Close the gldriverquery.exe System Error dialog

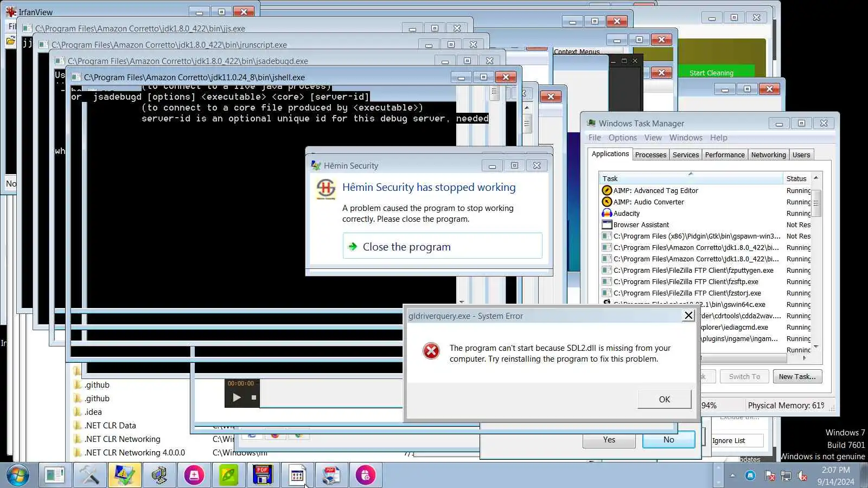point(688,316)
